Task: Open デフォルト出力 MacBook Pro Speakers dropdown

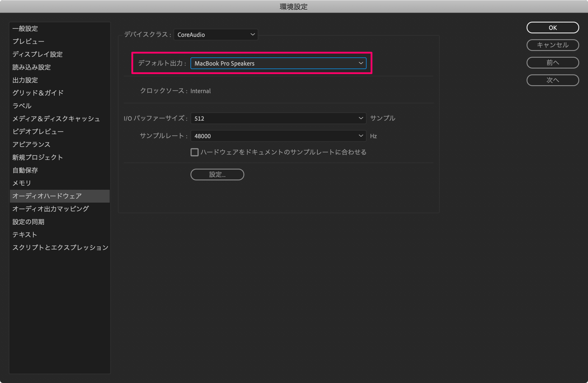Action: coord(278,63)
